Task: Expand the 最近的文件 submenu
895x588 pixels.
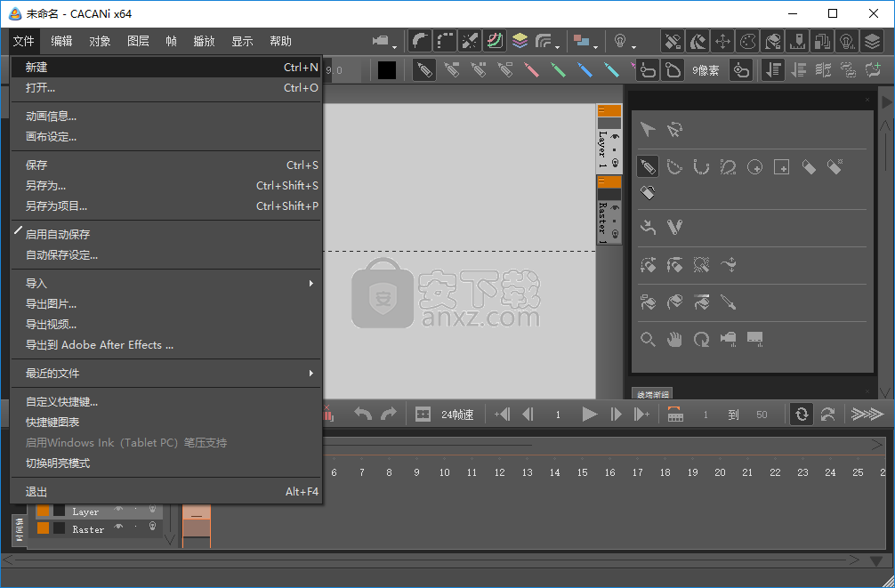Action: (x=166, y=374)
